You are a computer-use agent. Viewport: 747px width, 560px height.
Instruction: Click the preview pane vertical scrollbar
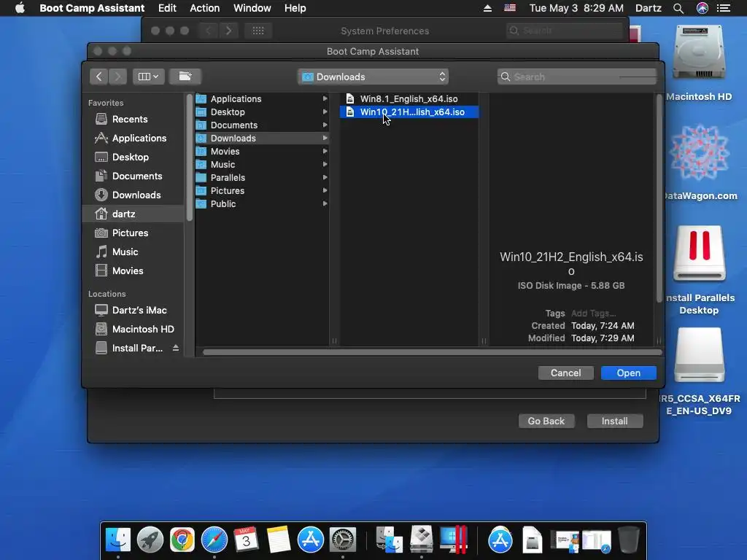659,198
